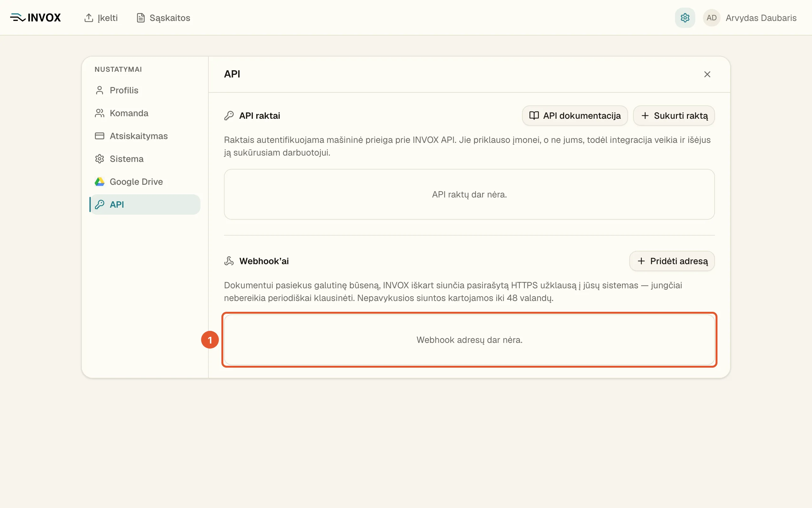Click the NUSTATYMAI sidebar heading
The height and width of the screenshot is (508, 812).
pos(118,70)
